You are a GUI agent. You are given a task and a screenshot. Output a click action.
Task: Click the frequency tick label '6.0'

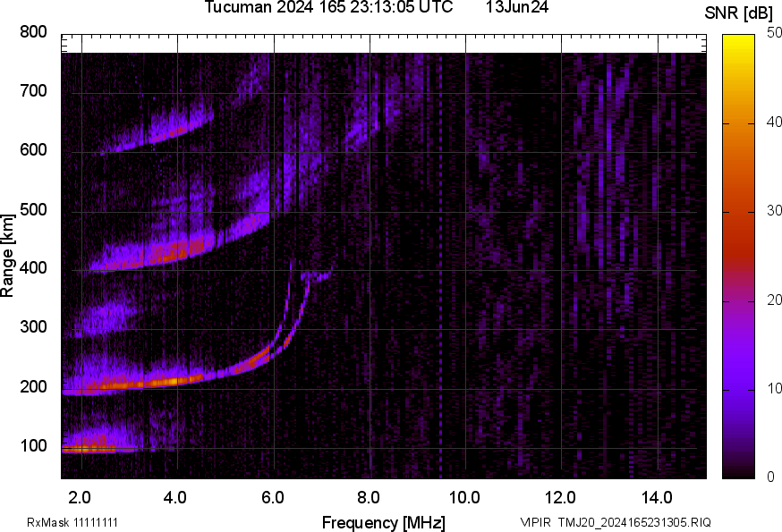tap(272, 497)
